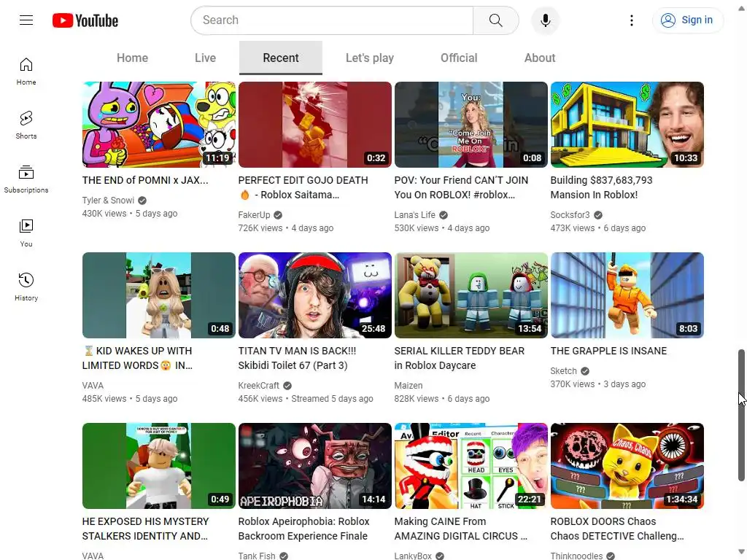Open Subscriptions in the sidebar

click(26, 179)
